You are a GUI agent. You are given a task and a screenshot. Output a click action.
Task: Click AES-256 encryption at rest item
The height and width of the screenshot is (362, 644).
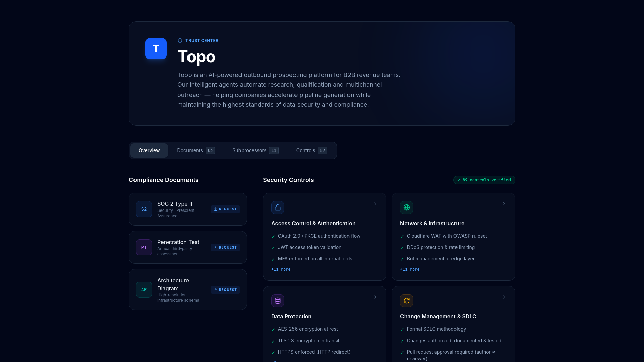click(308, 329)
